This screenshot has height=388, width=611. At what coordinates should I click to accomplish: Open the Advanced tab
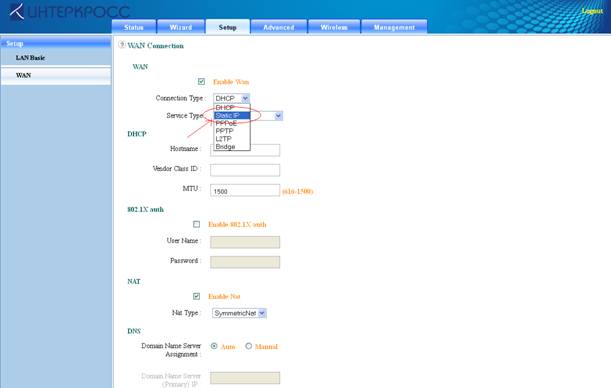(279, 27)
